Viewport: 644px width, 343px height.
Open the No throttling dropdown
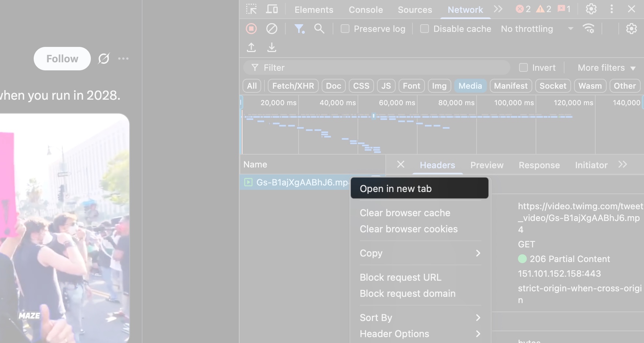(x=535, y=29)
